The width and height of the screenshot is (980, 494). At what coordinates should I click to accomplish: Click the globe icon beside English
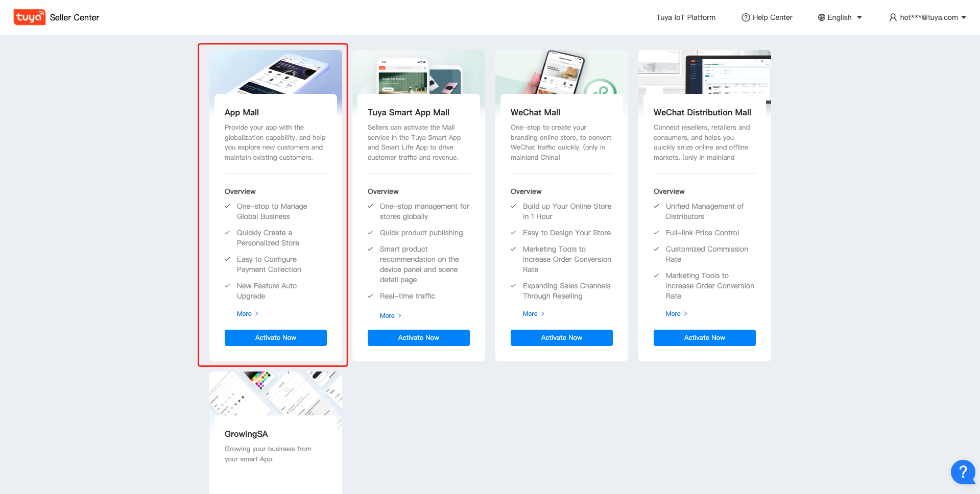[x=821, y=17]
